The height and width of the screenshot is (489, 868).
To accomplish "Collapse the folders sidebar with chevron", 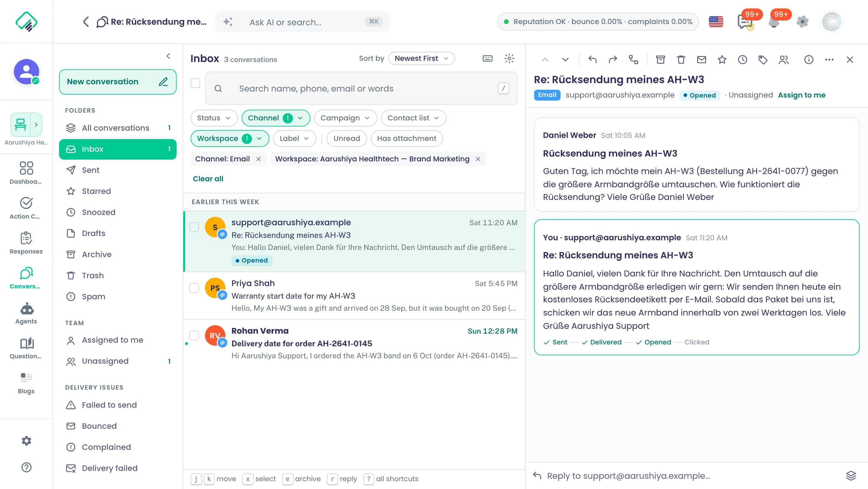I will pyautogui.click(x=168, y=56).
